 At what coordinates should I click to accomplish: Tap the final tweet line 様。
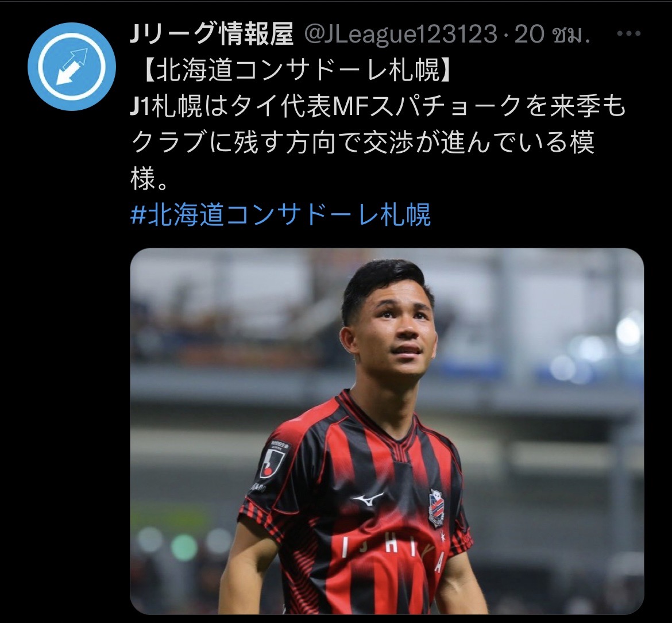(x=148, y=178)
